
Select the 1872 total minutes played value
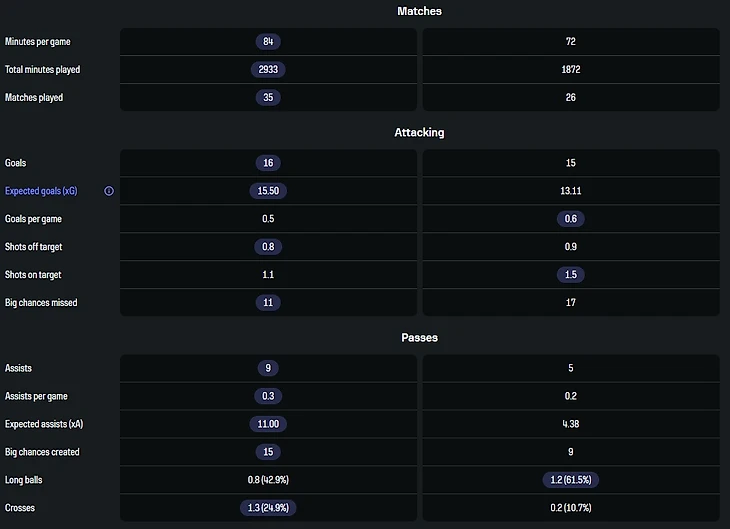pyautogui.click(x=571, y=70)
